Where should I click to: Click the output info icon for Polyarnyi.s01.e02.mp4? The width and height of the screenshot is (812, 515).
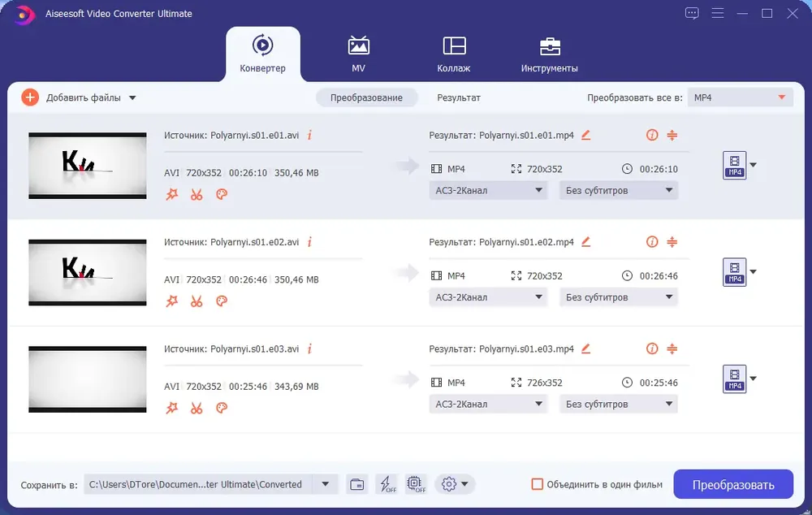click(x=651, y=242)
